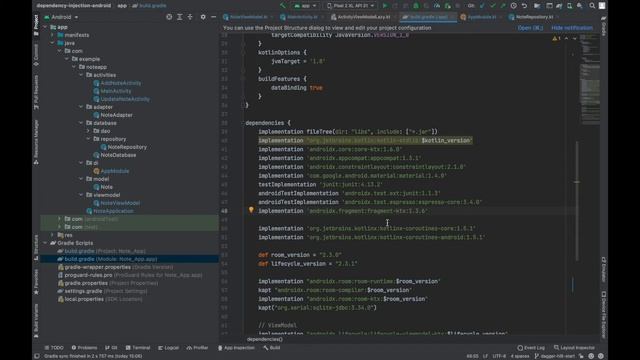Image resolution: width=640 pixels, height=360 pixels.
Task: Open the Problems tool window tab
Action: pos(84,348)
